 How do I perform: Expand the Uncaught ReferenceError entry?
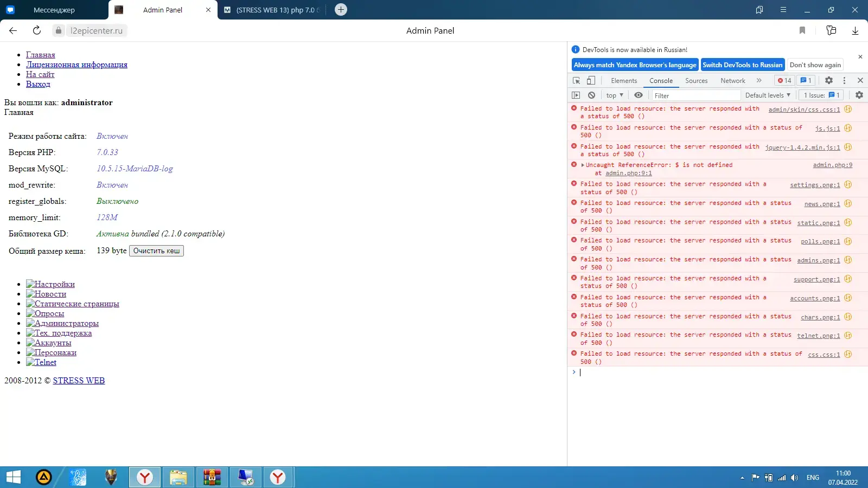click(583, 165)
